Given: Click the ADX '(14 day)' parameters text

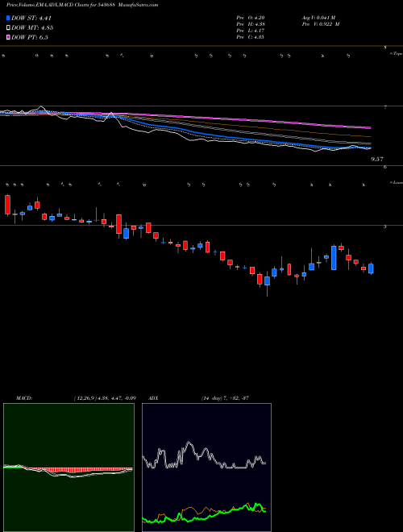Looking at the screenshot, I should (211, 398).
